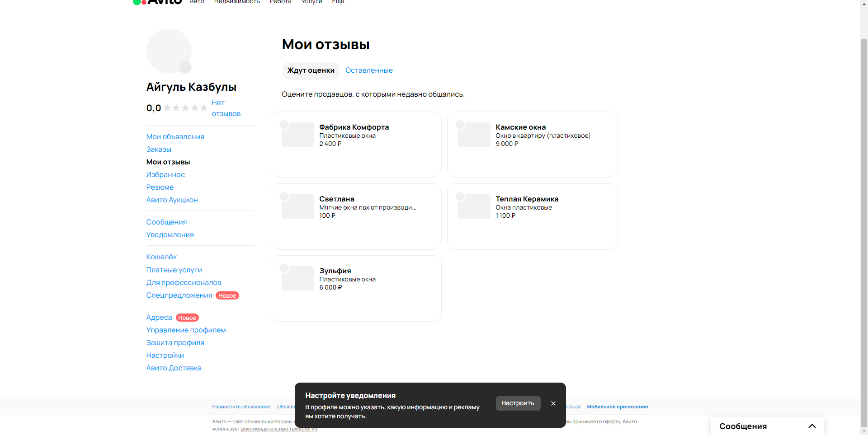Open the оферту link in footer
The height and width of the screenshot is (435, 868).
611,422
